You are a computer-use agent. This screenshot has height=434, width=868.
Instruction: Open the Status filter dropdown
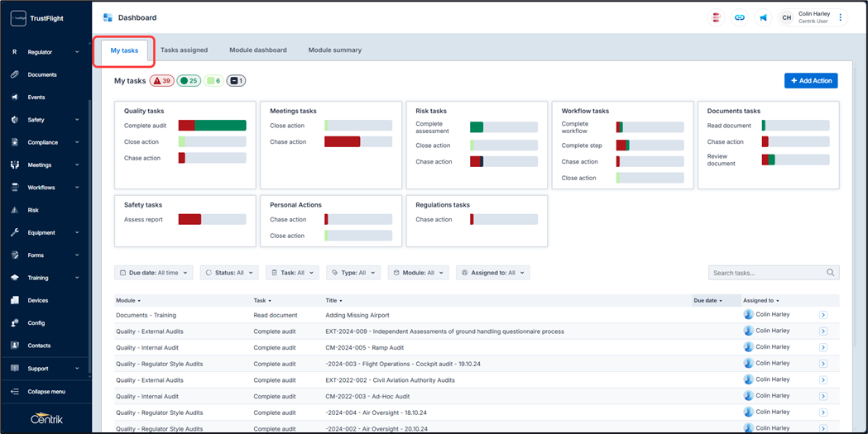click(229, 273)
